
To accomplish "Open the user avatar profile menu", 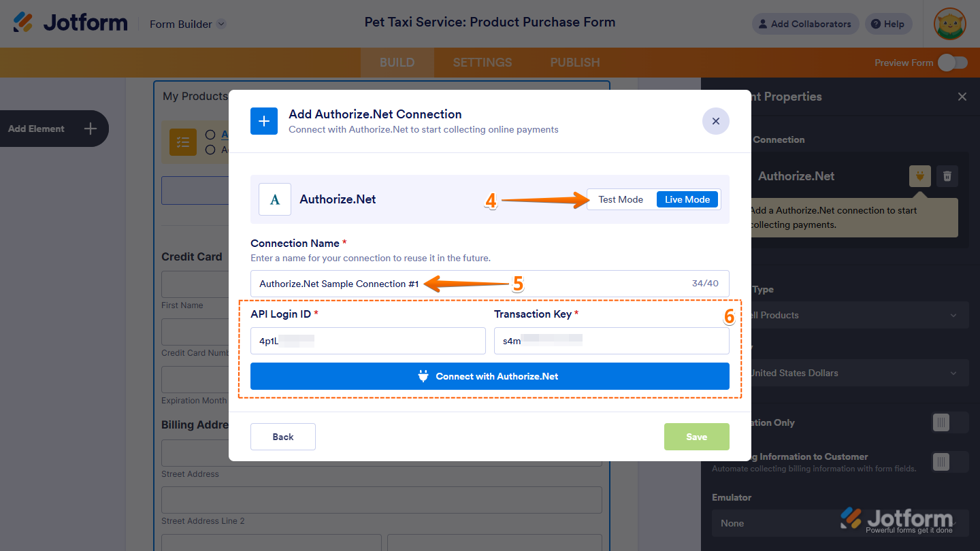I will point(949,24).
